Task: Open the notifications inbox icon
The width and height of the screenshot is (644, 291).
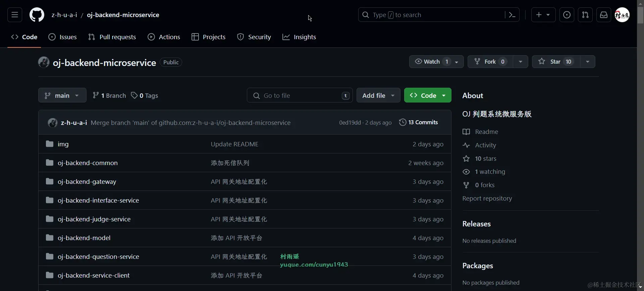Action: tap(604, 15)
